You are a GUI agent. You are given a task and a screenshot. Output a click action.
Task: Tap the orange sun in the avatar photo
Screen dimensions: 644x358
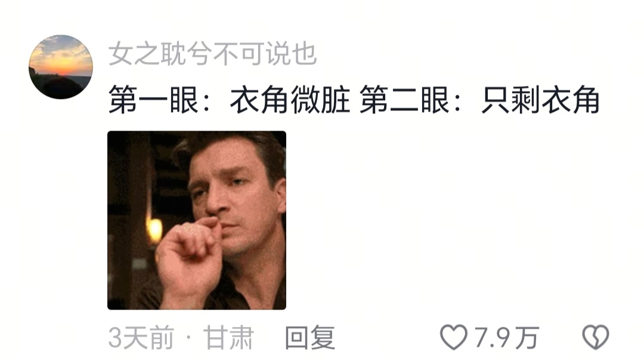pyautogui.click(x=61, y=66)
